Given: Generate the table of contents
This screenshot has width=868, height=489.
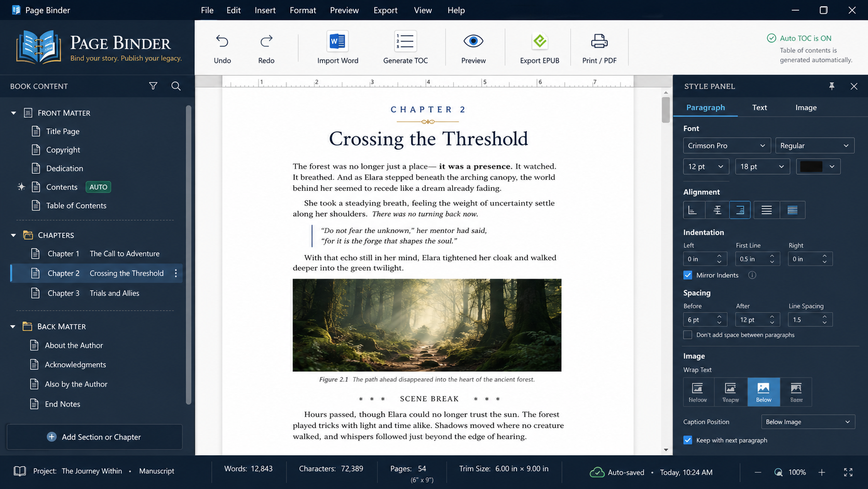Looking at the screenshot, I should coord(405,48).
